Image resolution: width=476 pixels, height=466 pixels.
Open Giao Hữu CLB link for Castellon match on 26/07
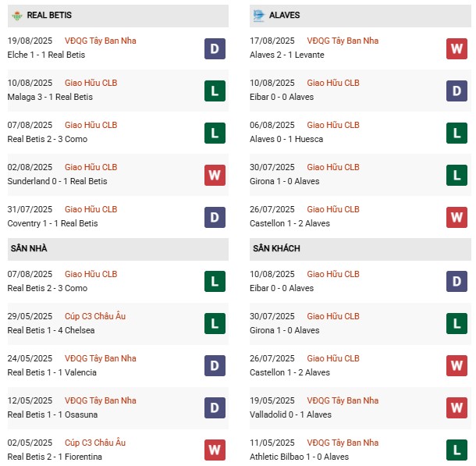click(x=332, y=209)
